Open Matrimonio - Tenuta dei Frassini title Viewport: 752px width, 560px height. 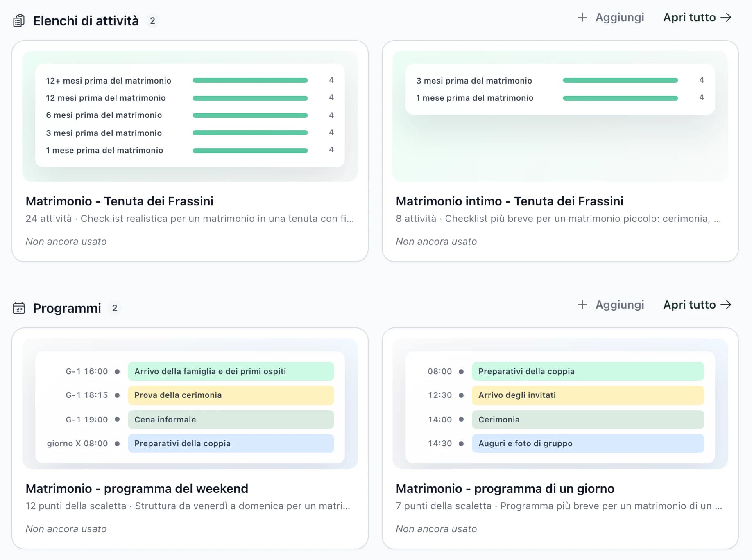[x=120, y=201]
